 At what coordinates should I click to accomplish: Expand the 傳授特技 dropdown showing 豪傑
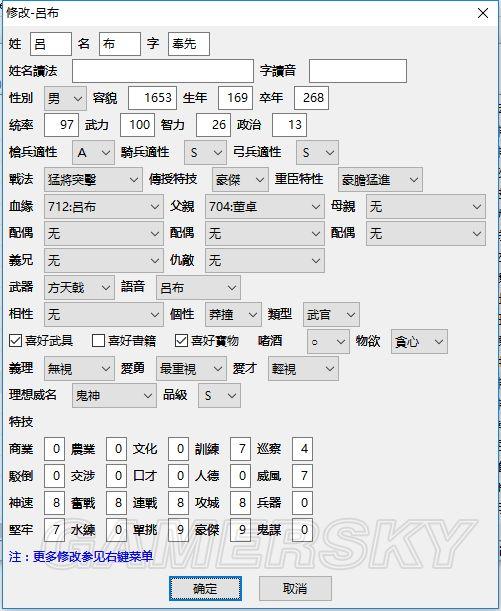[240, 180]
